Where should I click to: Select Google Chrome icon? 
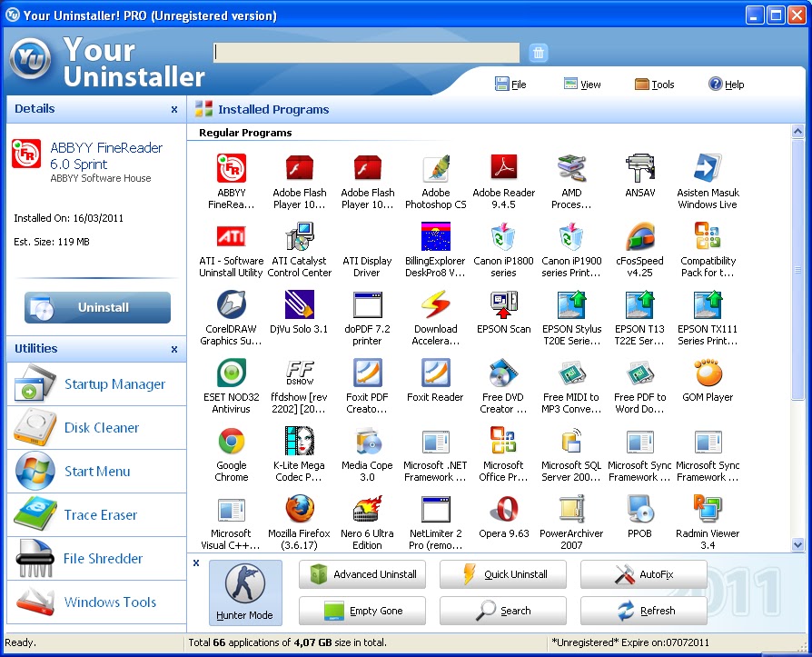click(231, 441)
